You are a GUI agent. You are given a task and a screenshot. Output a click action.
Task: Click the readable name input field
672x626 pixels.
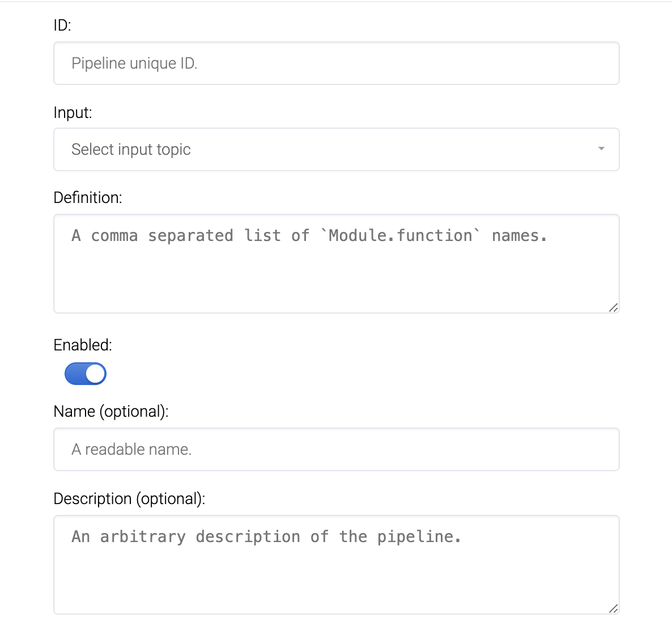pos(336,450)
